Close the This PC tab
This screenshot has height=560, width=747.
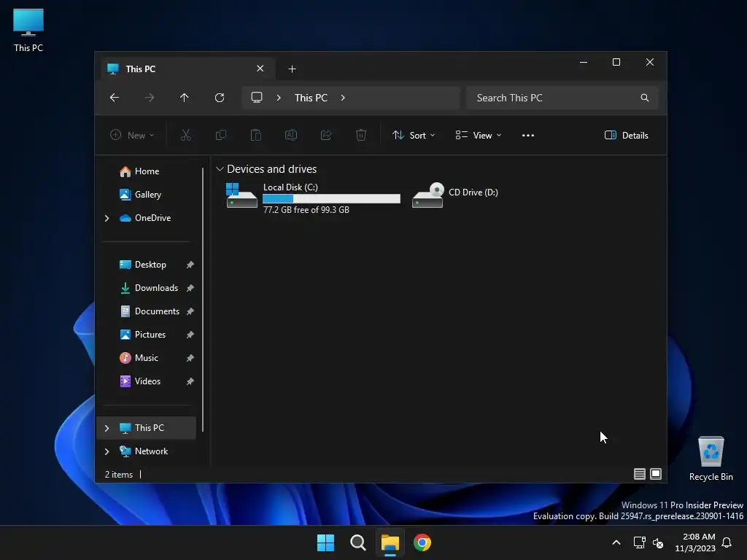pyautogui.click(x=260, y=69)
